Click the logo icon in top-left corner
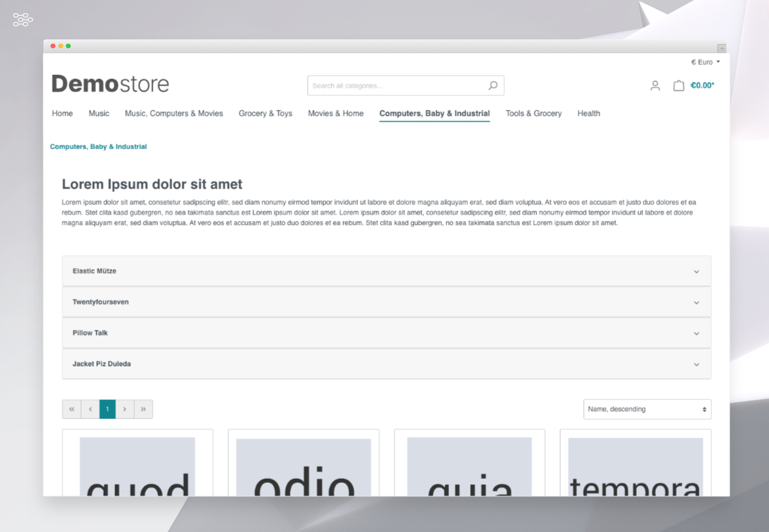 click(23, 20)
